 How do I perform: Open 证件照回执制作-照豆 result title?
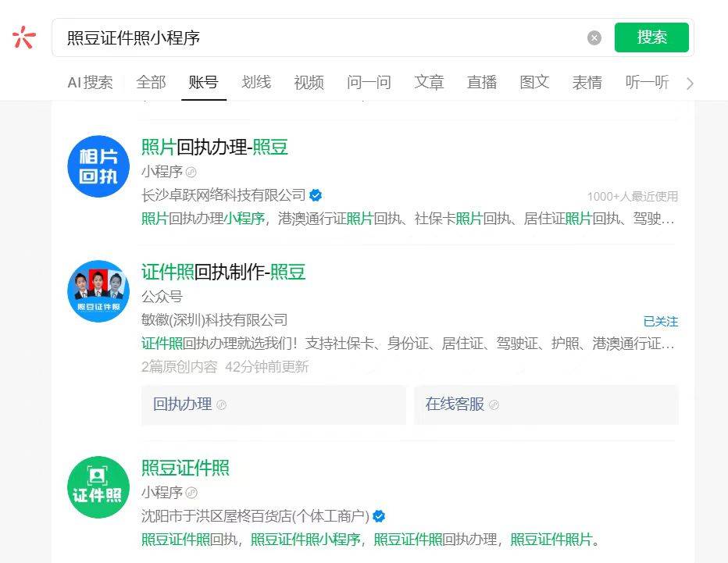(x=223, y=272)
